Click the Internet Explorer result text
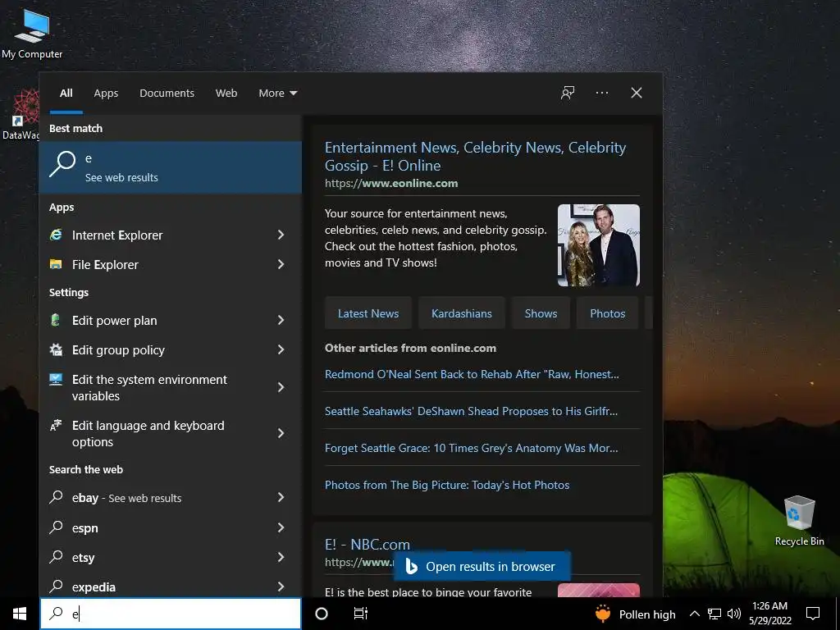840x630 pixels. coord(117,235)
